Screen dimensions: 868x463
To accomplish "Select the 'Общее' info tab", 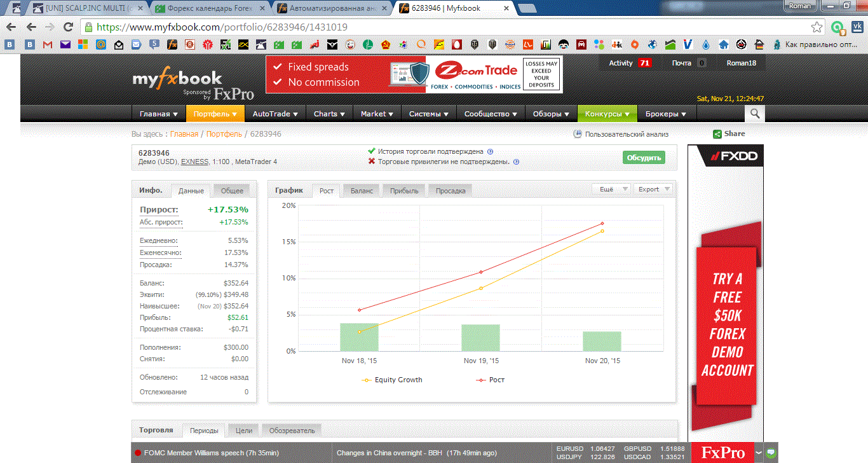I will (232, 191).
